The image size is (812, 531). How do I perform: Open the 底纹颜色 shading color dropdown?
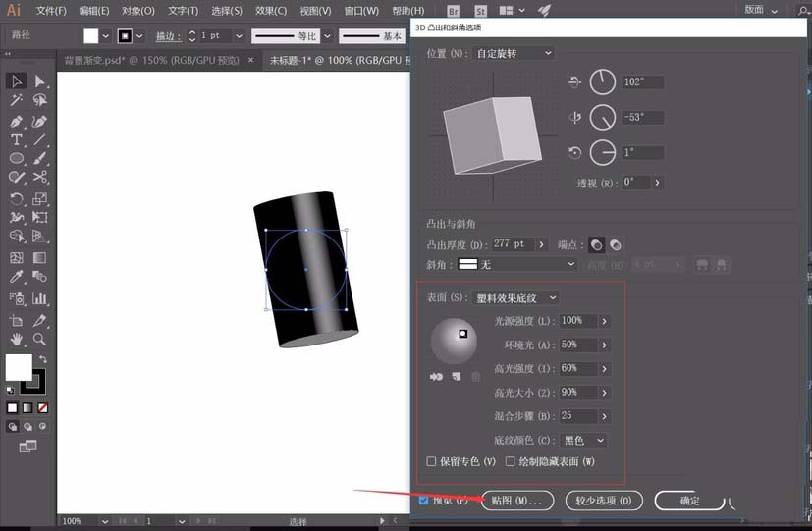tap(583, 441)
